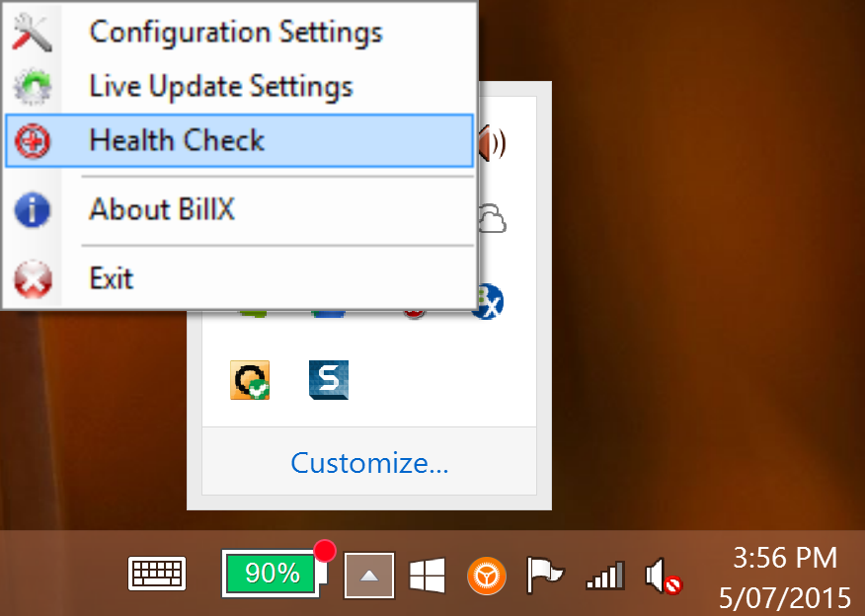This screenshot has height=616, width=865.
Task: Click the BillX tray icon in overflow panel
Action: (x=489, y=302)
